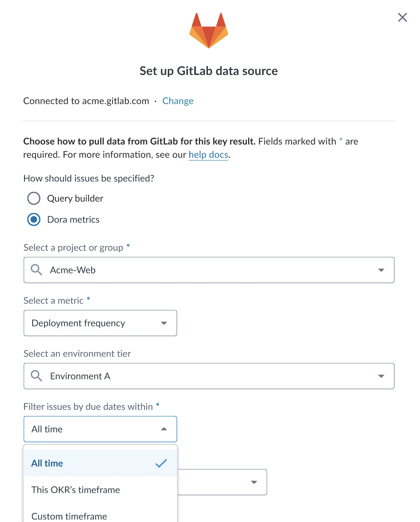Click search icon in project or group field

click(x=36, y=270)
